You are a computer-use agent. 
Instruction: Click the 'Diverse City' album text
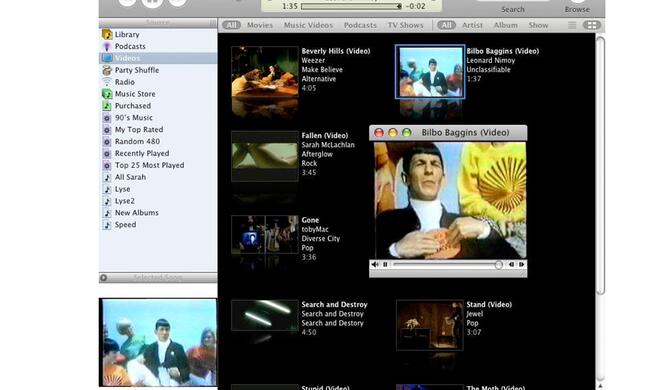pos(320,239)
